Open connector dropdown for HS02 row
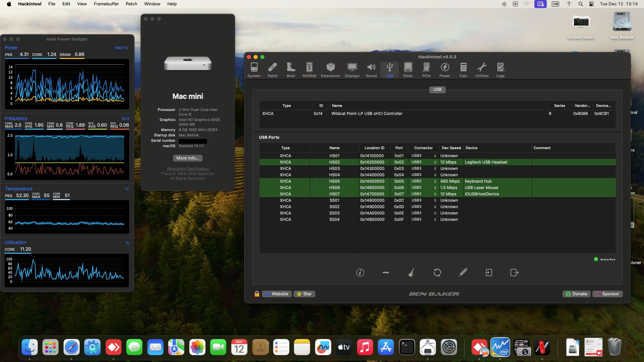The height and width of the screenshot is (362, 644). pyautogui.click(x=424, y=162)
